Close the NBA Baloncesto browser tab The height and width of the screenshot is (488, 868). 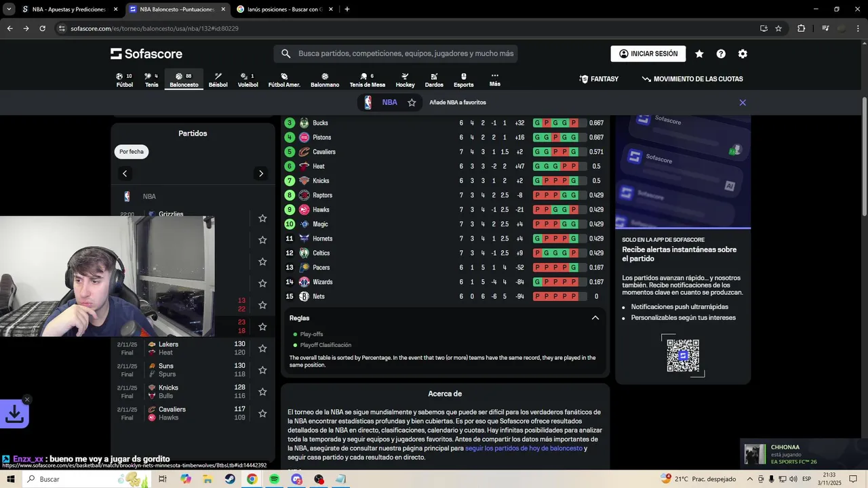[223, 9]
